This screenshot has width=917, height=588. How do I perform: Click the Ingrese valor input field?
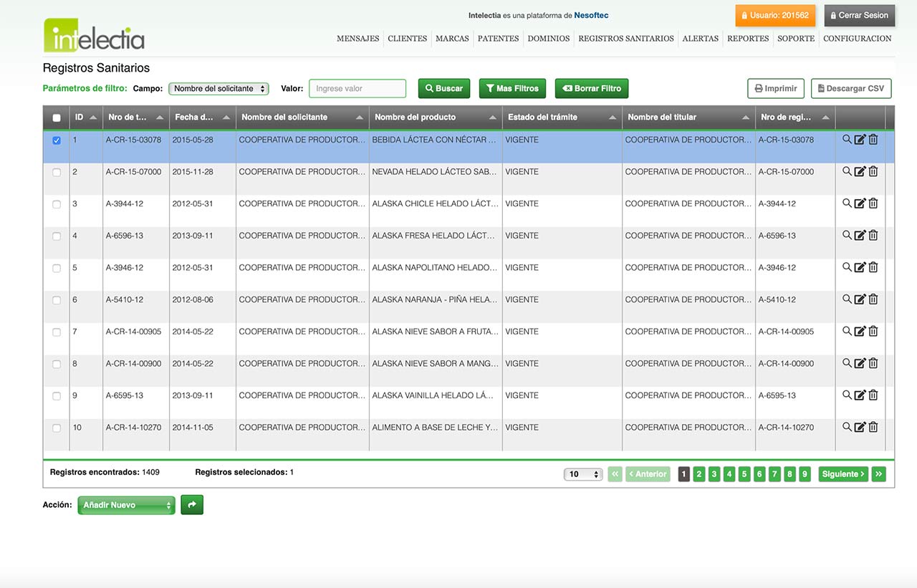(x=357, y=89)
